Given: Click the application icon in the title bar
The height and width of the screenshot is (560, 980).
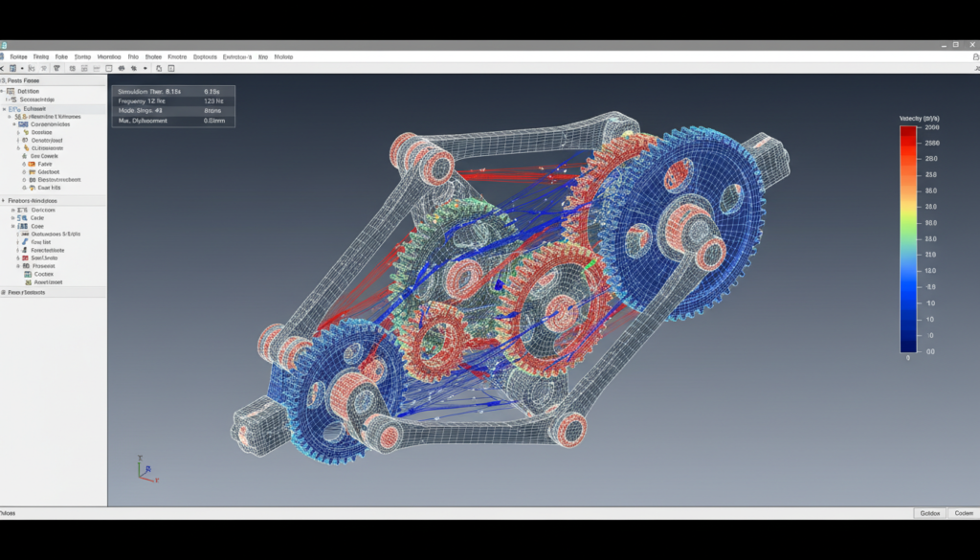Looking at the screenshot, I should [x=3, y=45].
